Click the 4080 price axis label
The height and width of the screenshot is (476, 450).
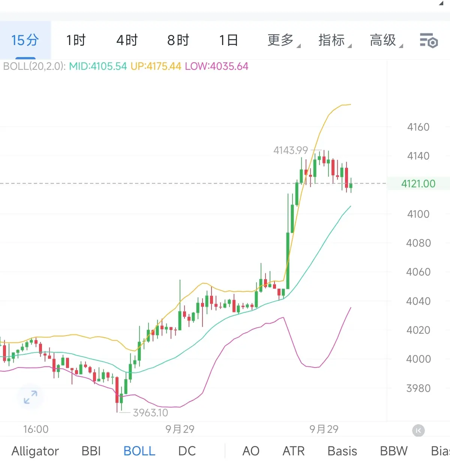(x=418, y=243)
